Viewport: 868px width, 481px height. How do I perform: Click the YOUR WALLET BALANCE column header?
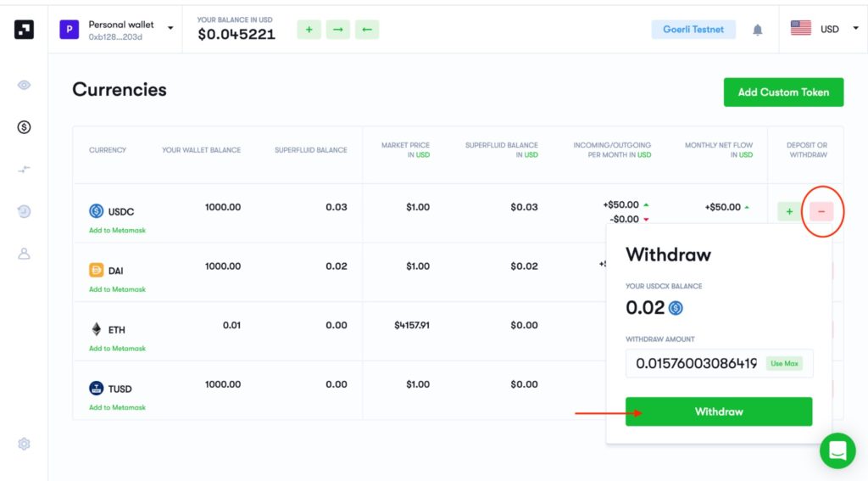point(202,150)
